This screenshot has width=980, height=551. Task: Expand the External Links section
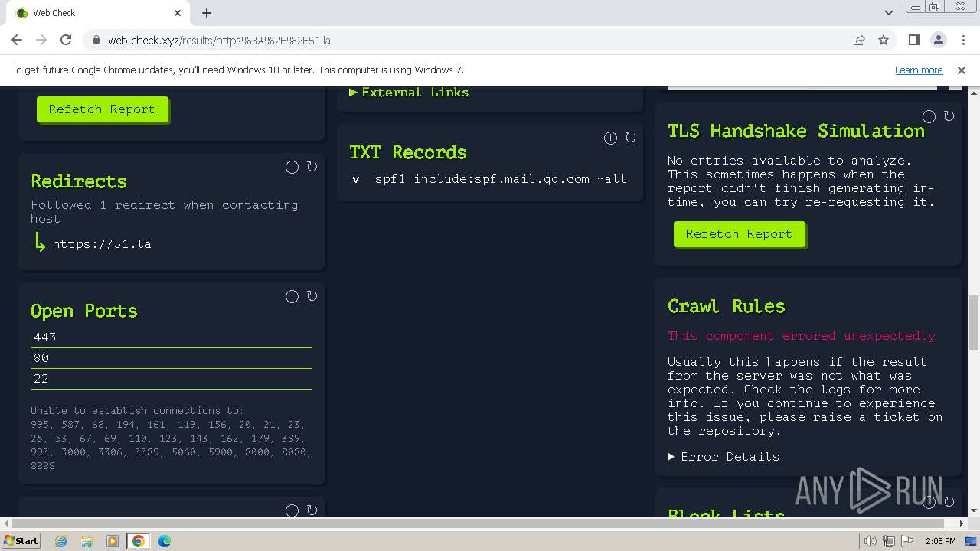point(409,93)
